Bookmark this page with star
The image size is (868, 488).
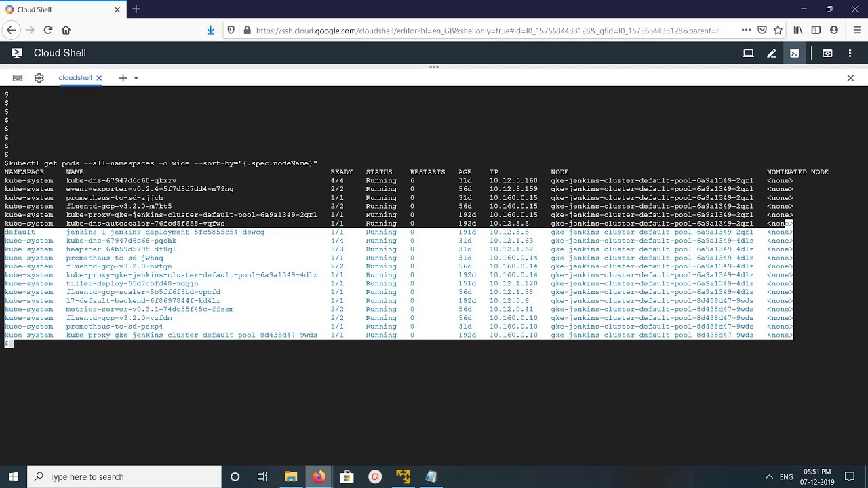pyautogui.click(x=778, y=30)
